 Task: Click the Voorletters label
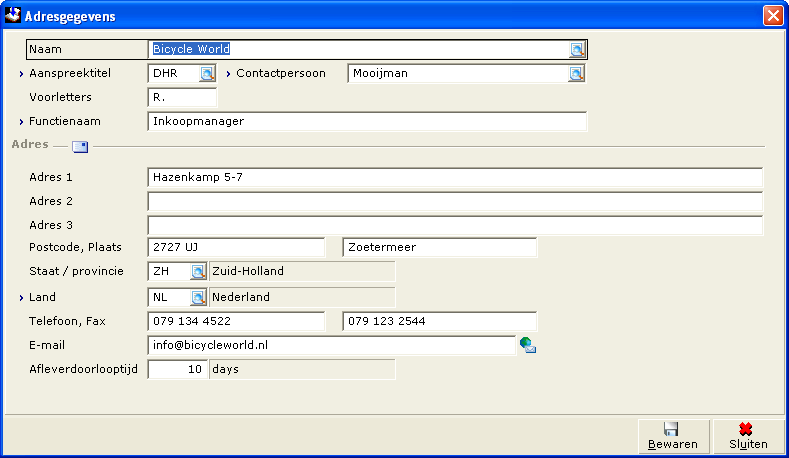point(60,98)
